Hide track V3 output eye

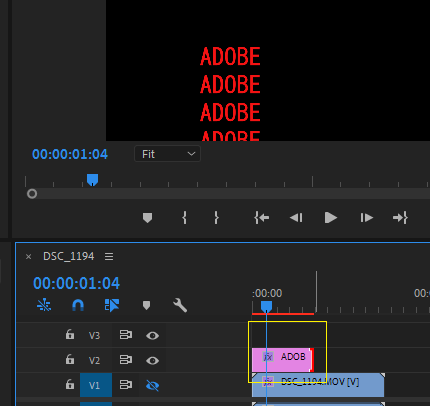coord(152,335)
